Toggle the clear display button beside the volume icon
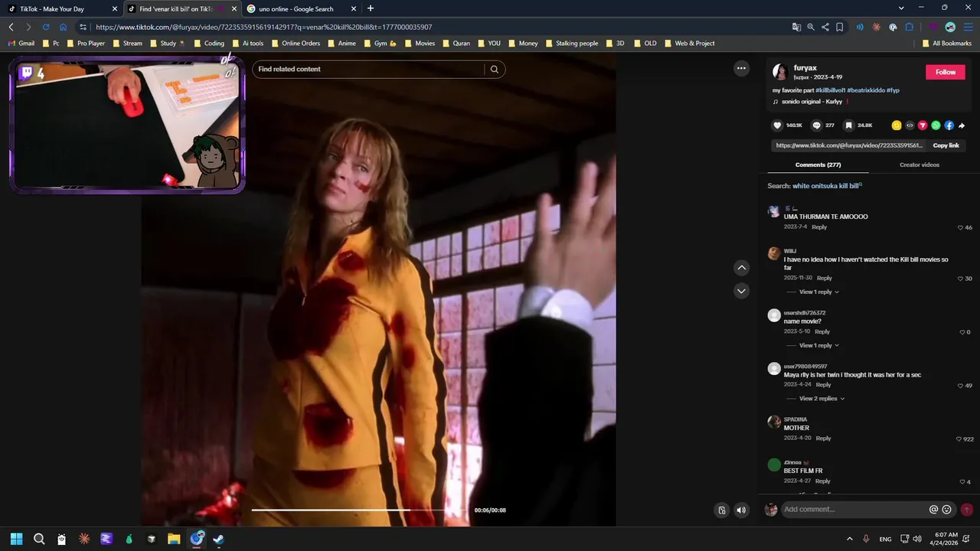This screenshot has height=551, width=980. 722,510
